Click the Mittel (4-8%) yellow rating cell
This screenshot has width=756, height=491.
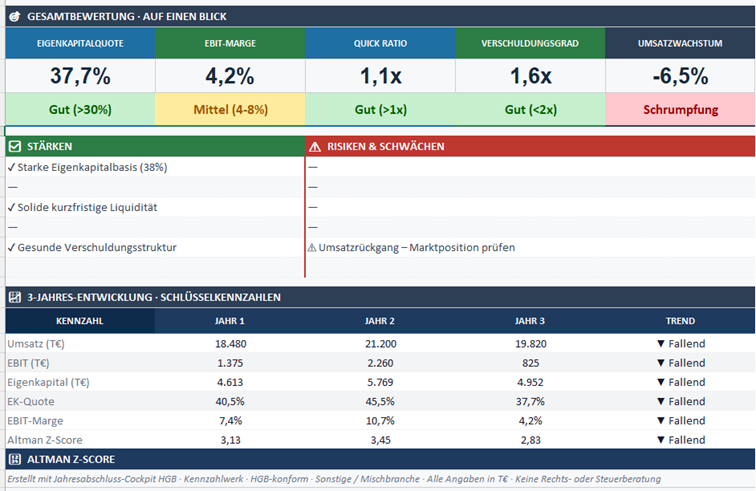230,109
